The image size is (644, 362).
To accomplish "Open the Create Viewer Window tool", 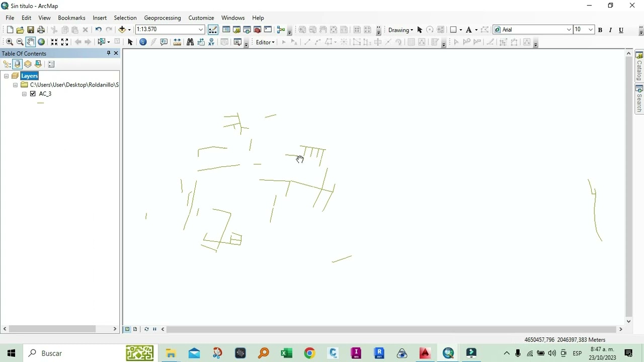I will click(237, 42).
